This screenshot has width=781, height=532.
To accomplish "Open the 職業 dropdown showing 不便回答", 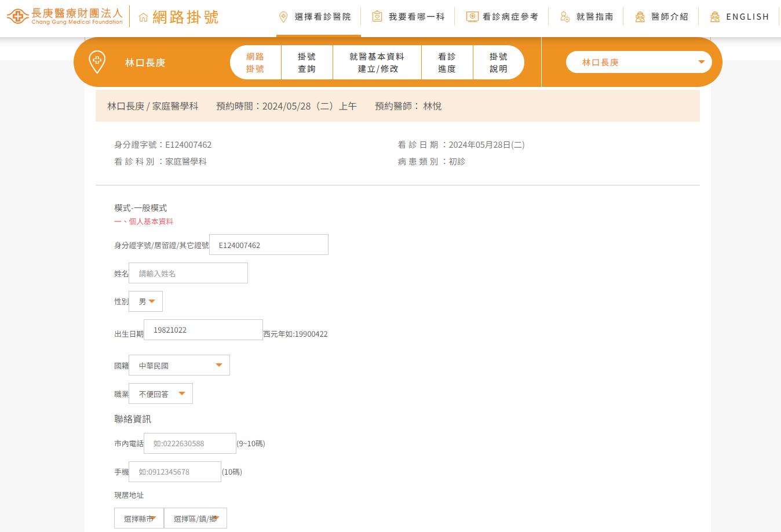I will click(x=161, y=393).
